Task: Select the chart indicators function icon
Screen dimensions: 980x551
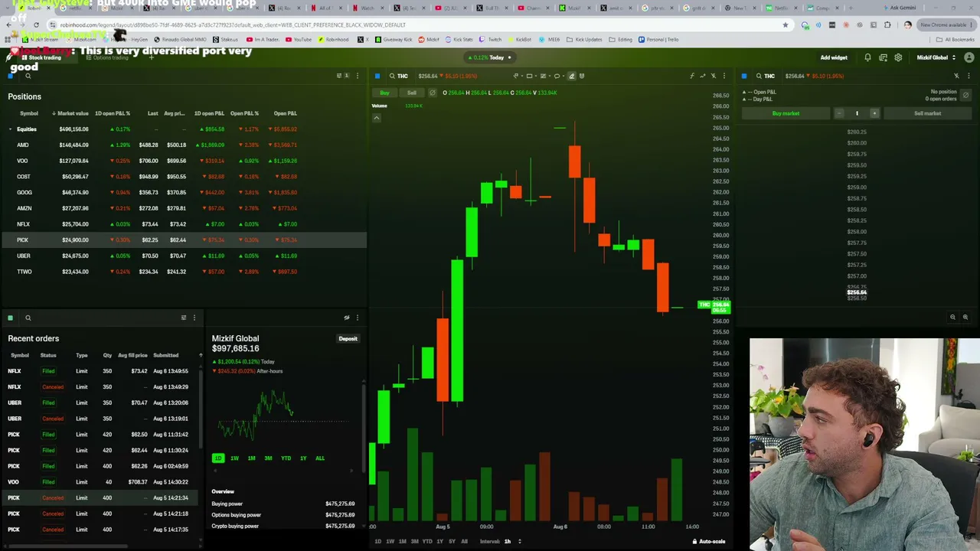Action: point(692,76)
